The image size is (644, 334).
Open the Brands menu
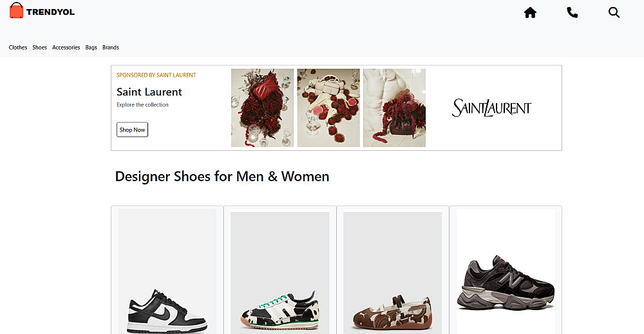coord(111,47)
